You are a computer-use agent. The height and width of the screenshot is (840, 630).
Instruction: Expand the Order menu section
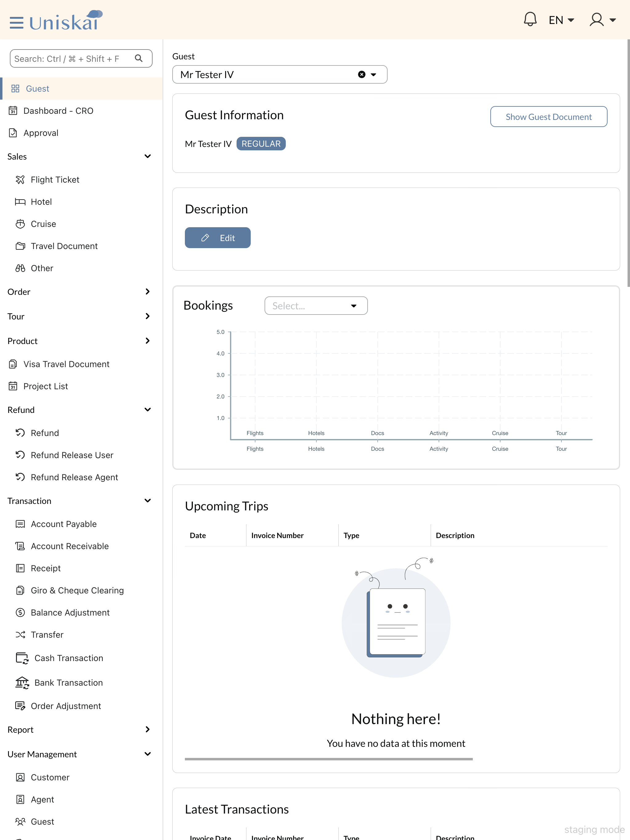pos(147,292)
